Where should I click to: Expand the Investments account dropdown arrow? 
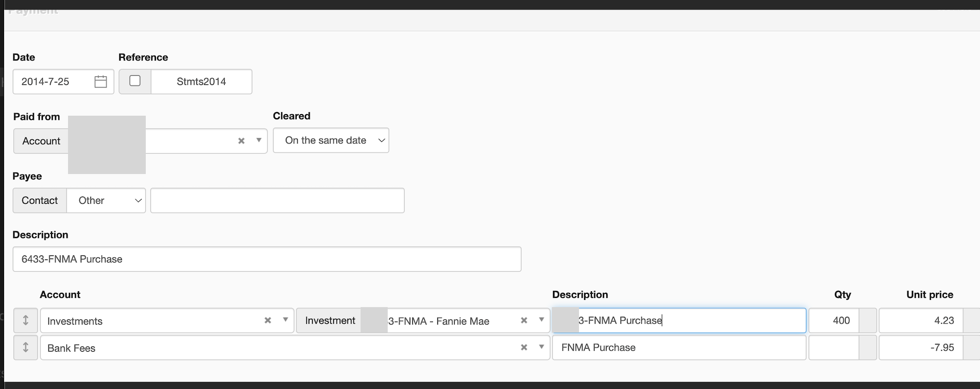(x=285, y=320)
